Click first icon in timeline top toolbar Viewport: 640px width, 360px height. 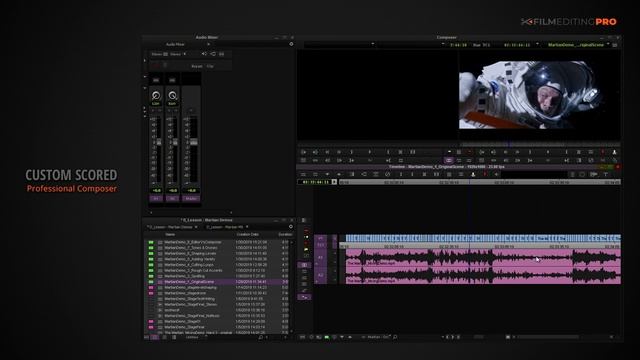click(x=303, y=174)
